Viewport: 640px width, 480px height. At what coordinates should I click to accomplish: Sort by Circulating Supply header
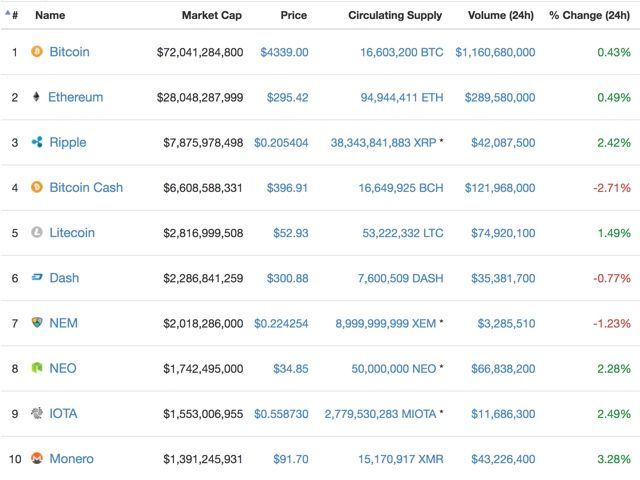[395, 15]
